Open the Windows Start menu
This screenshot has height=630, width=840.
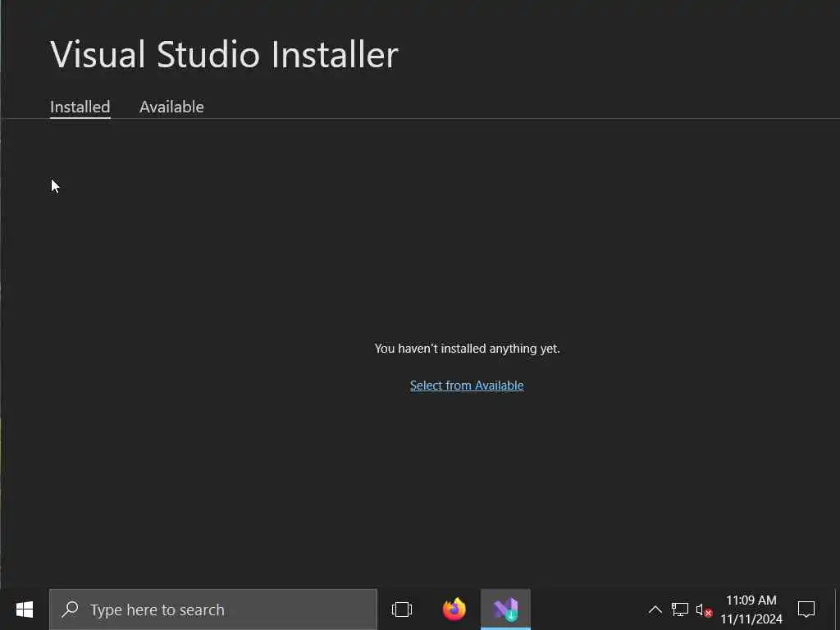click(x=24, y=609)
